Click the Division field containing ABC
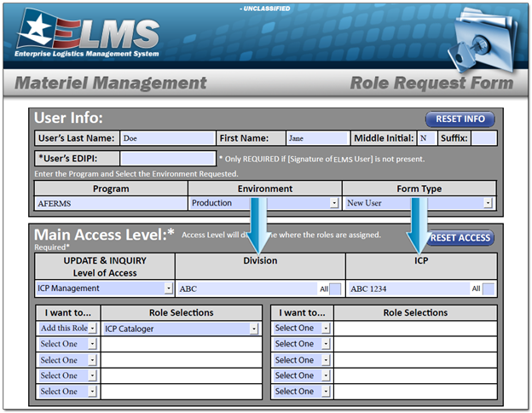The width and height of the screenshot is (532, 413). point(247,289)
